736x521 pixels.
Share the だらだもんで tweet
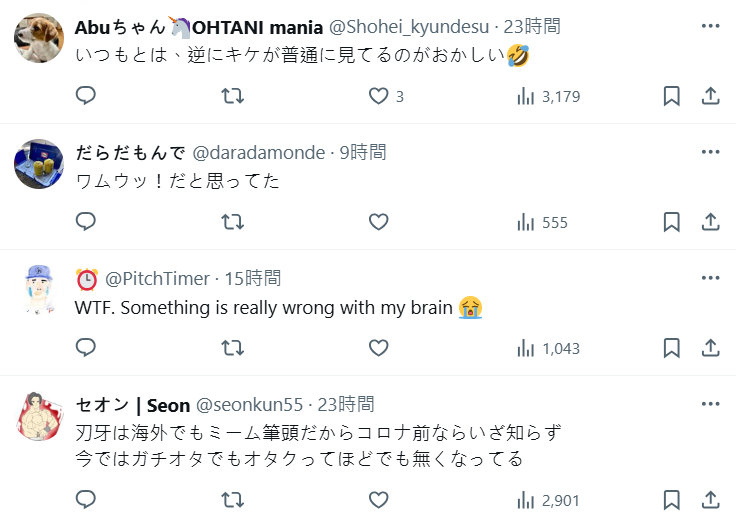pyautogui.click(x=711, y=222)
